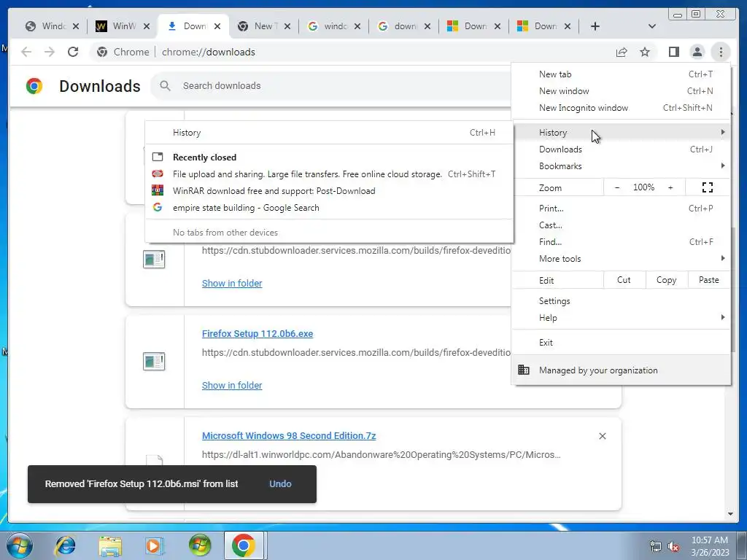Open History page from submenu
This screenshot has width=747, height=560.
point(329,133)
